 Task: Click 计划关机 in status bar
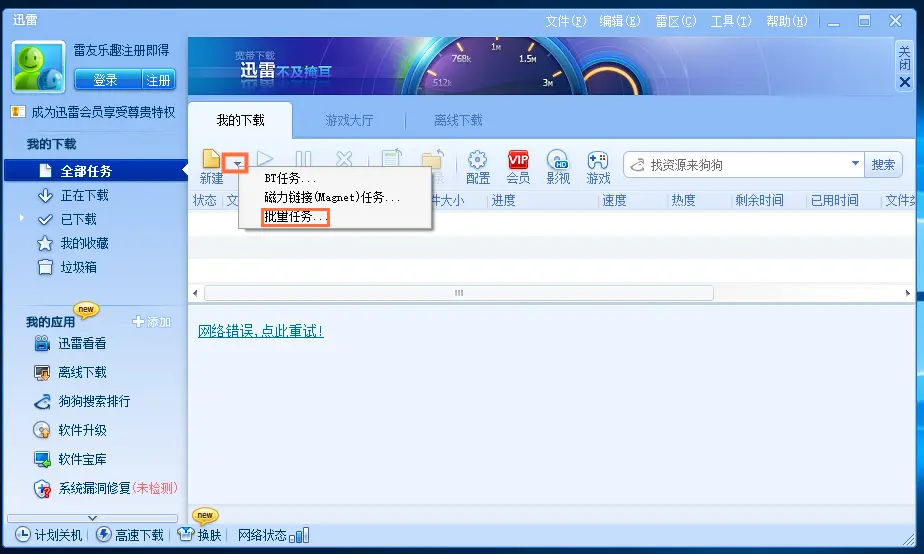coord(49,535)
